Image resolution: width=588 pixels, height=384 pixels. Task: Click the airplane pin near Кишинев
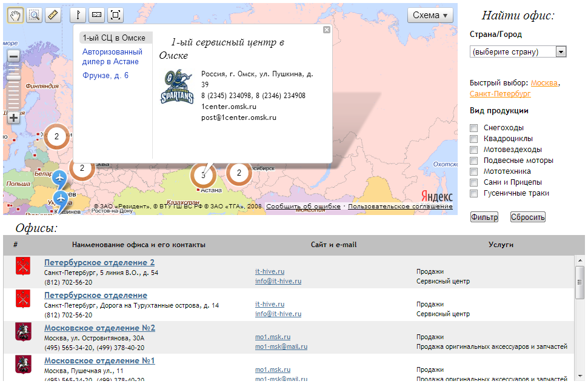61,199
